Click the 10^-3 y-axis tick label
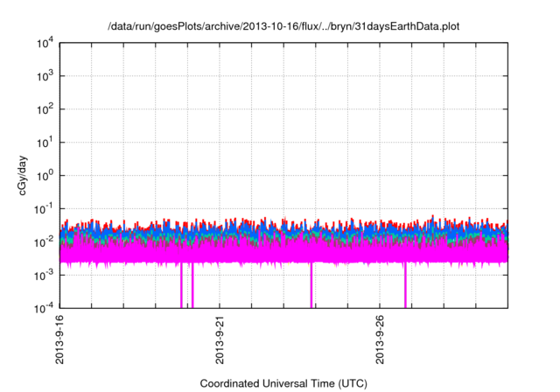Viewport: 560px width, 392px height. click(44, 275)
